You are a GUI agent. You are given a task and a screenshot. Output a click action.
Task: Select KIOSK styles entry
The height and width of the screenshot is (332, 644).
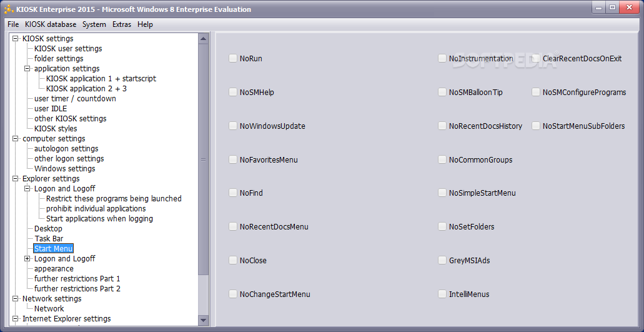coord(56,129)
